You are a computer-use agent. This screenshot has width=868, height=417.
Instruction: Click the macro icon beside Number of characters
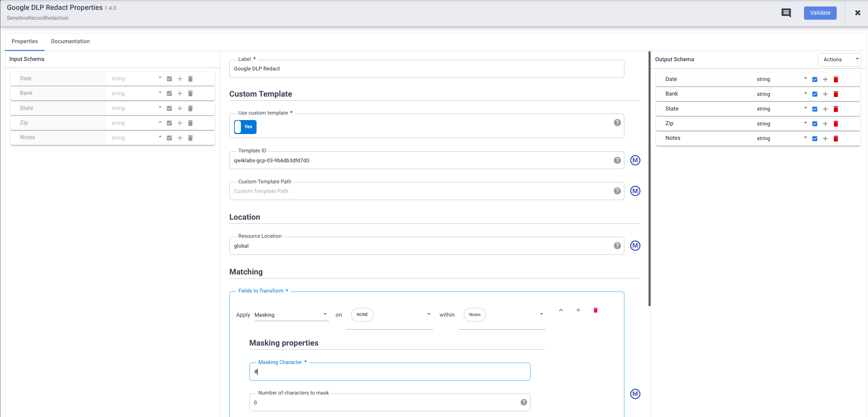pos(635,394)
